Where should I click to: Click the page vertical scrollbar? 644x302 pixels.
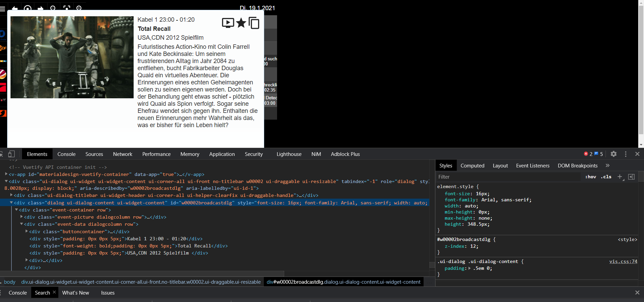click(641, 70)
